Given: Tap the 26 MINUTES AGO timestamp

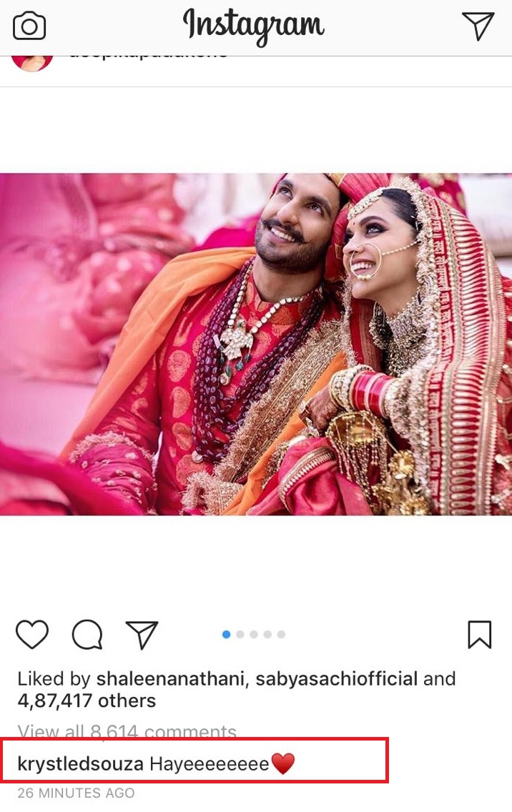Looking at the screenshot, I should click(x=77, y=793).
